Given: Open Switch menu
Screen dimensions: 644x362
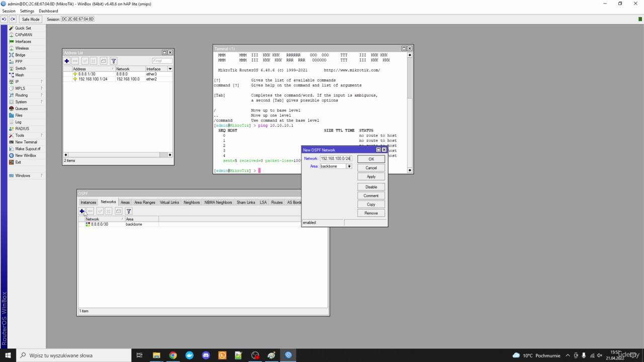Looking at the screenshot, I should point(20,68).
